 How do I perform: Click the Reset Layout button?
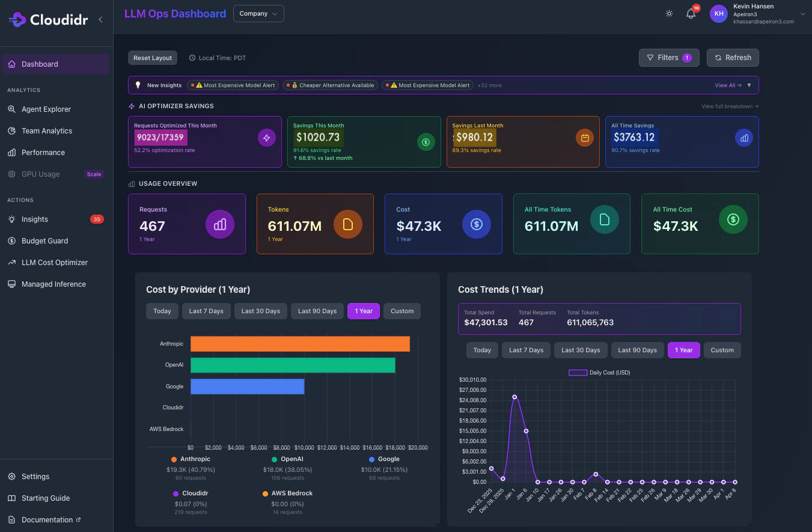click(152, 57)
